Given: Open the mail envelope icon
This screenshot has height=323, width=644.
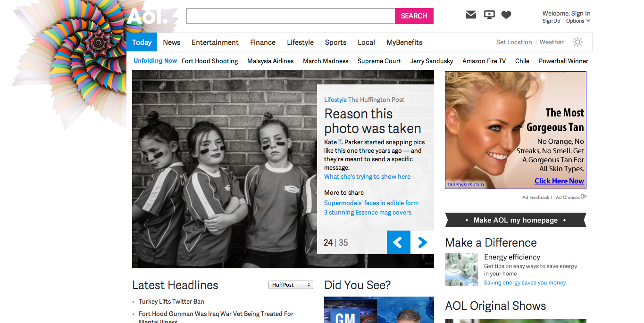Looking at the screenshot, I should [471, 15].
